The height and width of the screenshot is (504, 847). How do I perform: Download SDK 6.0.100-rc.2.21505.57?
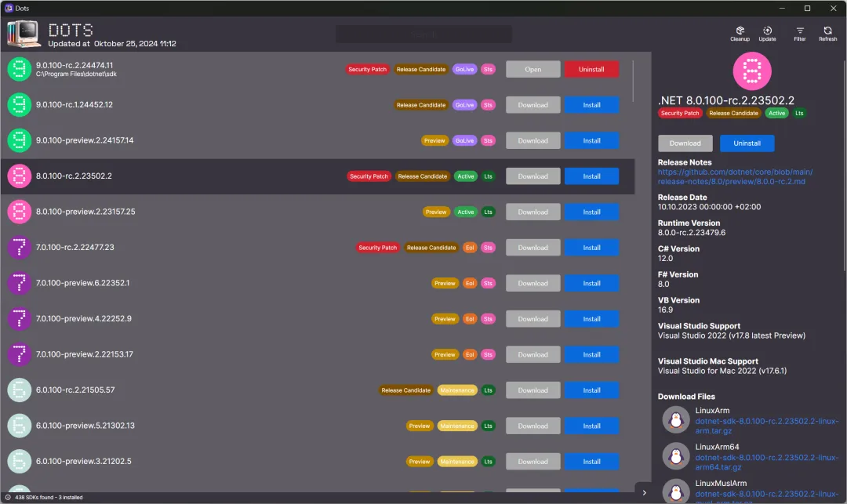[533, 390]
